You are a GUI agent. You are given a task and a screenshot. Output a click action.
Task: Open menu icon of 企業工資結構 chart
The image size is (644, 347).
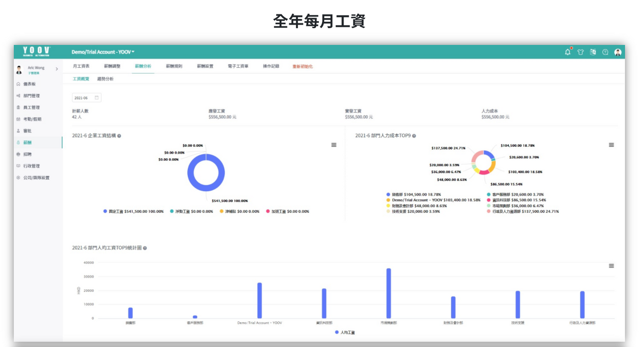pyautogui.click(x=334, y=145)
